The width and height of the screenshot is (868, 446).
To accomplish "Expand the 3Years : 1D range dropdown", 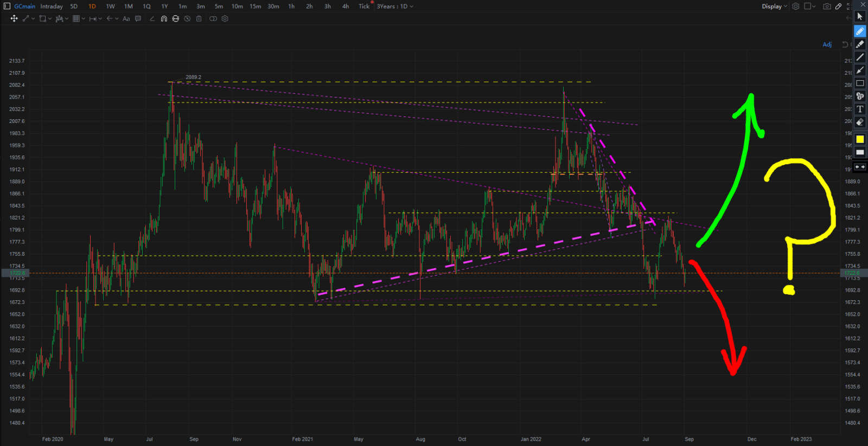I will (395, 7).
